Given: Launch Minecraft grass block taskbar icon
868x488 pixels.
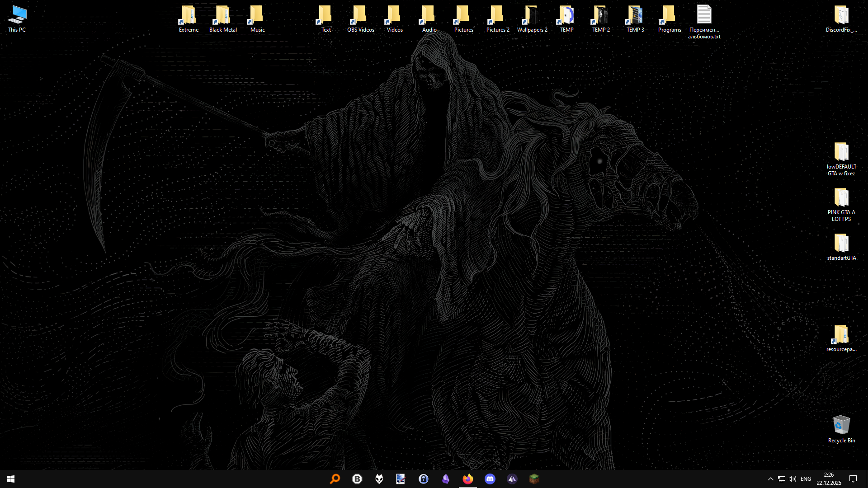Looking at the screenshot, I should point(534,479).
